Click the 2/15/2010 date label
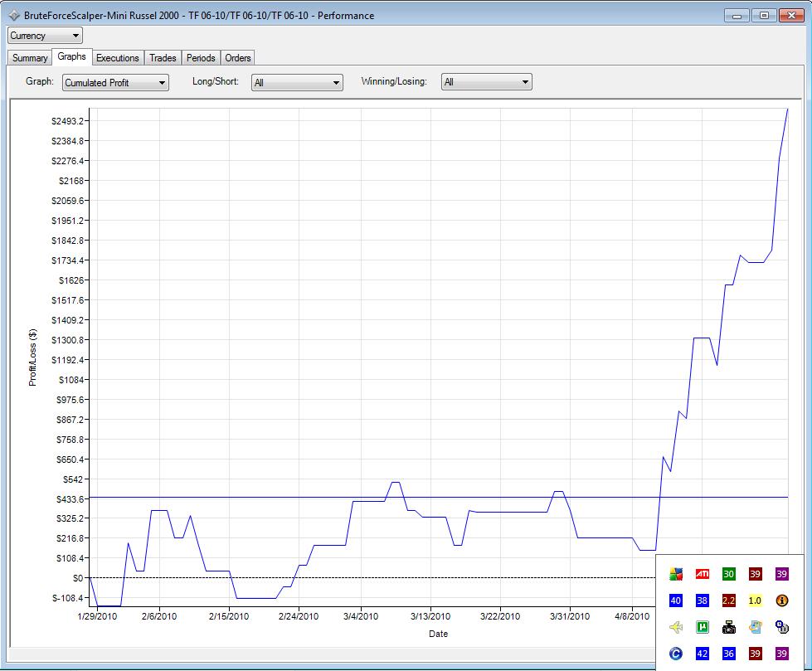 tap(229, 616)
